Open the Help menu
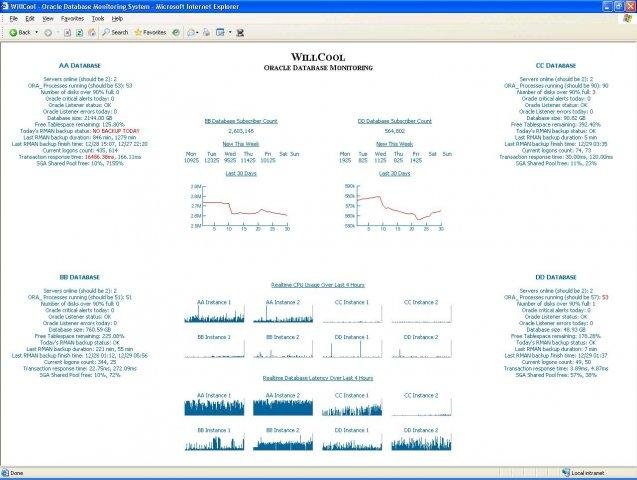 point(117,19)
